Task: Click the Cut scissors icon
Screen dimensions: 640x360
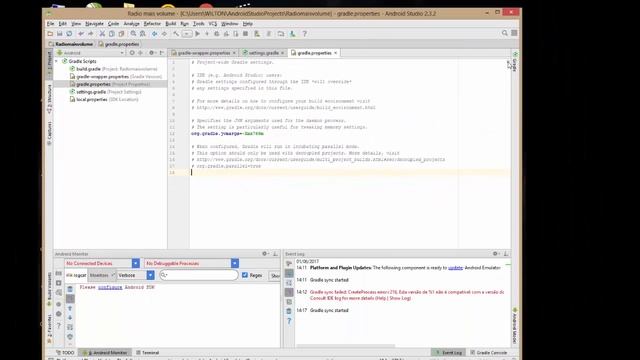Action: (x=102, y=34)
